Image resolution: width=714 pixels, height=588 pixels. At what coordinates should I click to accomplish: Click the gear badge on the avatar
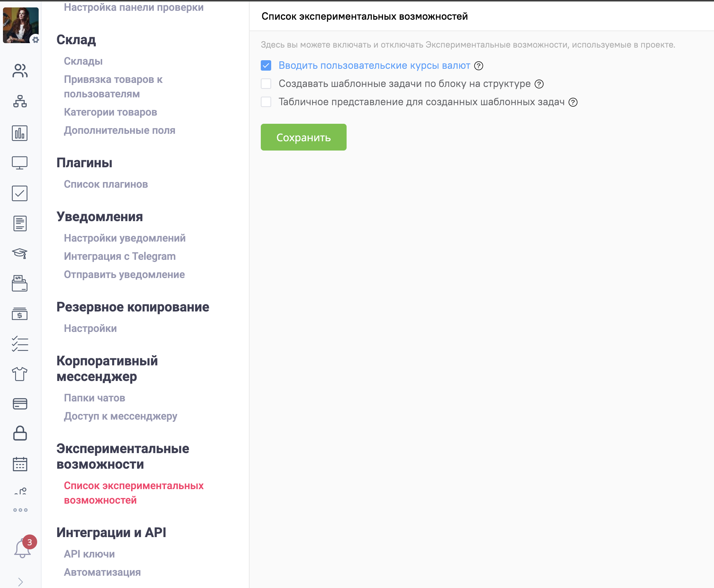pyautogui.click(x=35, y=40)
